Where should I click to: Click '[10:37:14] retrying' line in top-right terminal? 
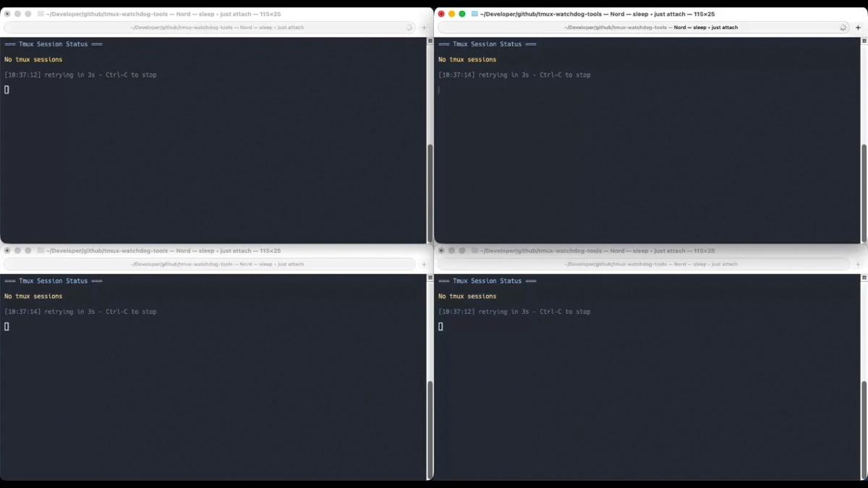[514, 75]
